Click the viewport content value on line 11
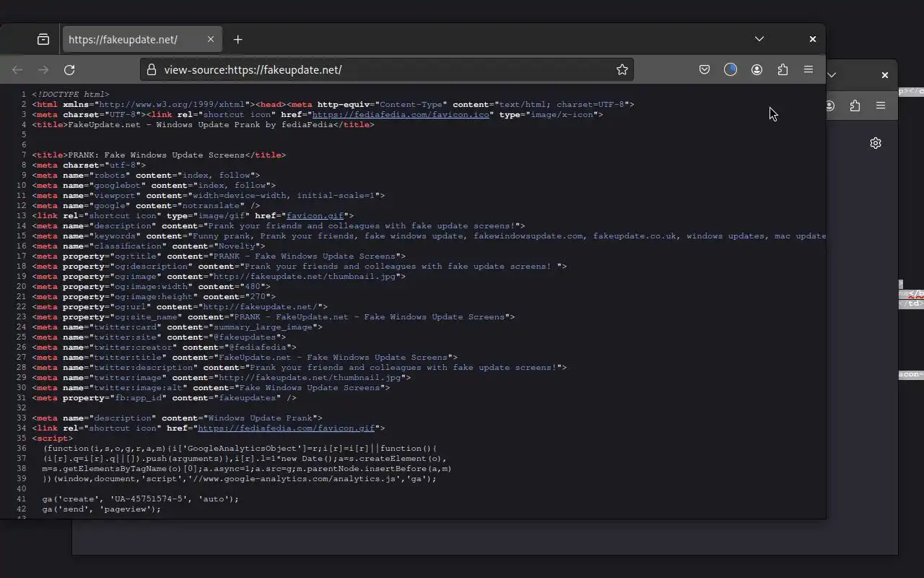This screenshot has height=578, width=924. click(x=284, y=195)
